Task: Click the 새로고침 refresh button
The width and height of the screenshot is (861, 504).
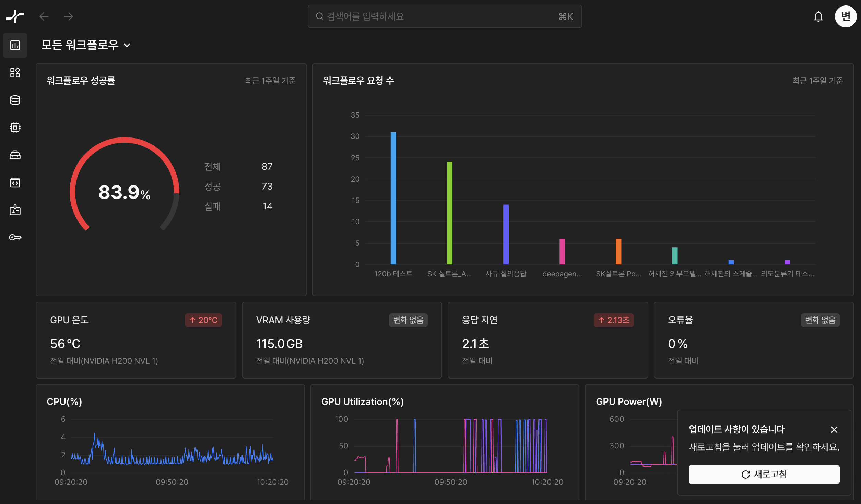Action: pyautogui.click(x=764, y=474)
